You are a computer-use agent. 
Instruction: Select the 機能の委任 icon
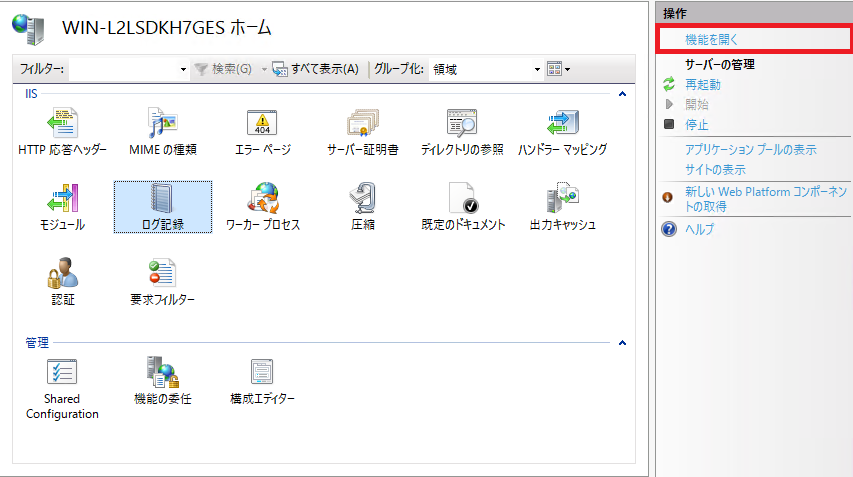(162, 372)
